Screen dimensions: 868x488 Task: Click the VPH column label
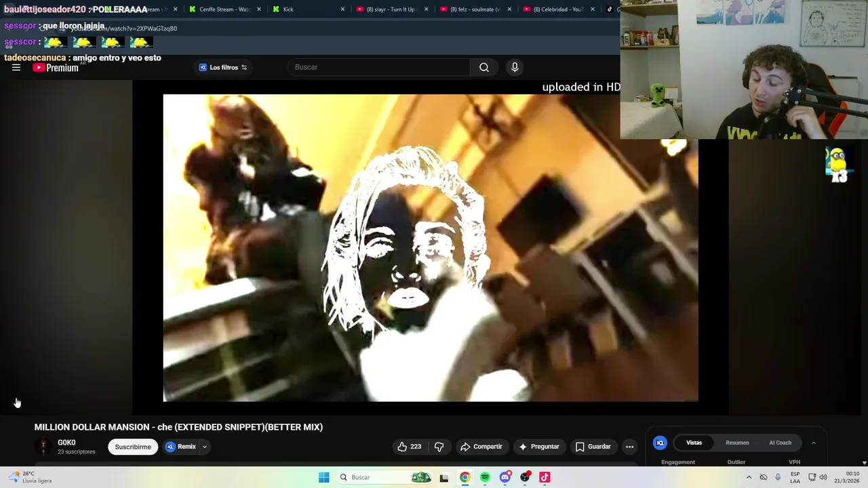794,462
